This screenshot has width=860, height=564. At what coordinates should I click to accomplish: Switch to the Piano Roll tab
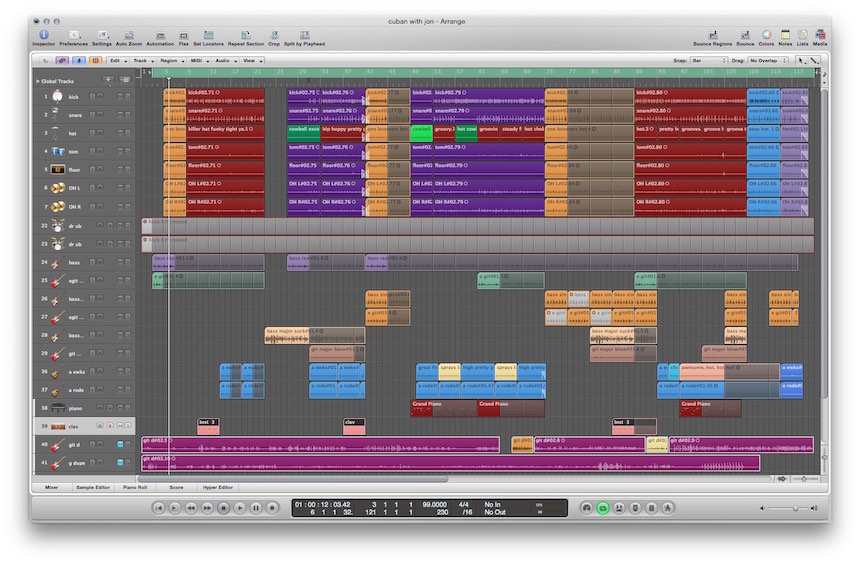coord(133,487)
